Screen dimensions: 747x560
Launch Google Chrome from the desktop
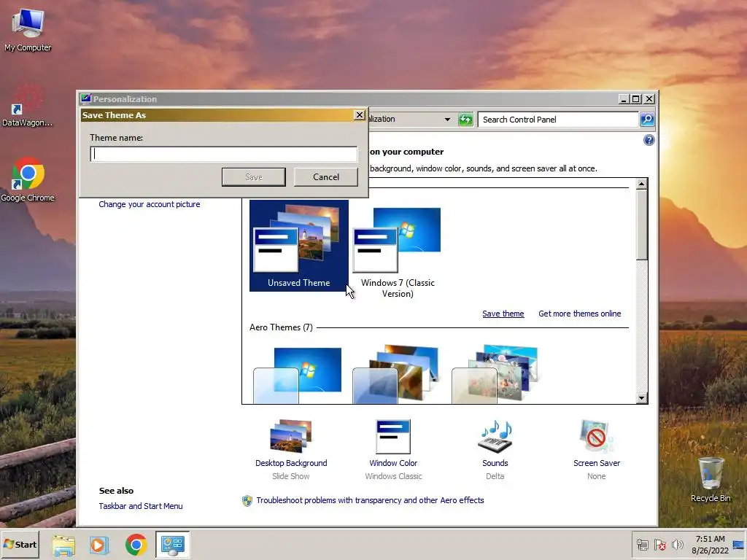coord(28,180)
